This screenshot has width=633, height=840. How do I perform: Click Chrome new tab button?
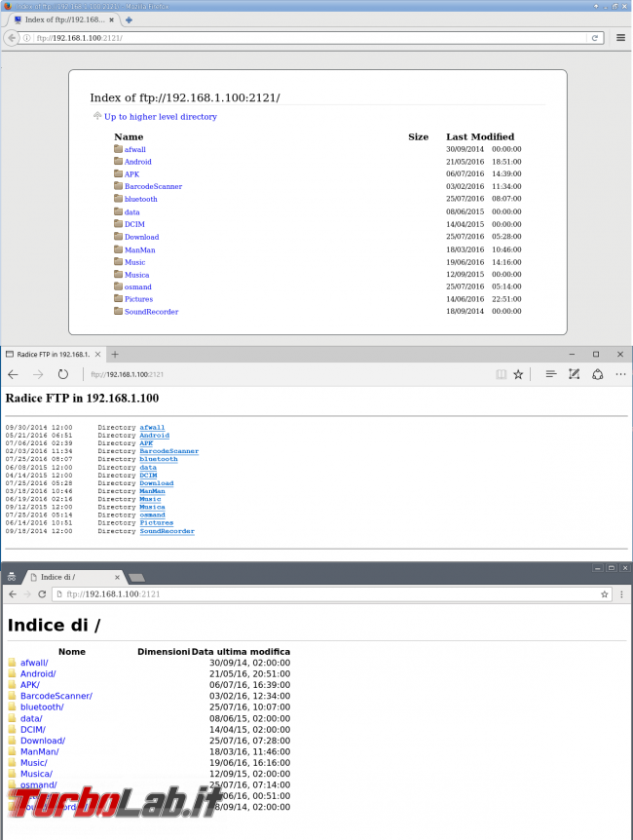pyautogui.click(x=136, y=578)
